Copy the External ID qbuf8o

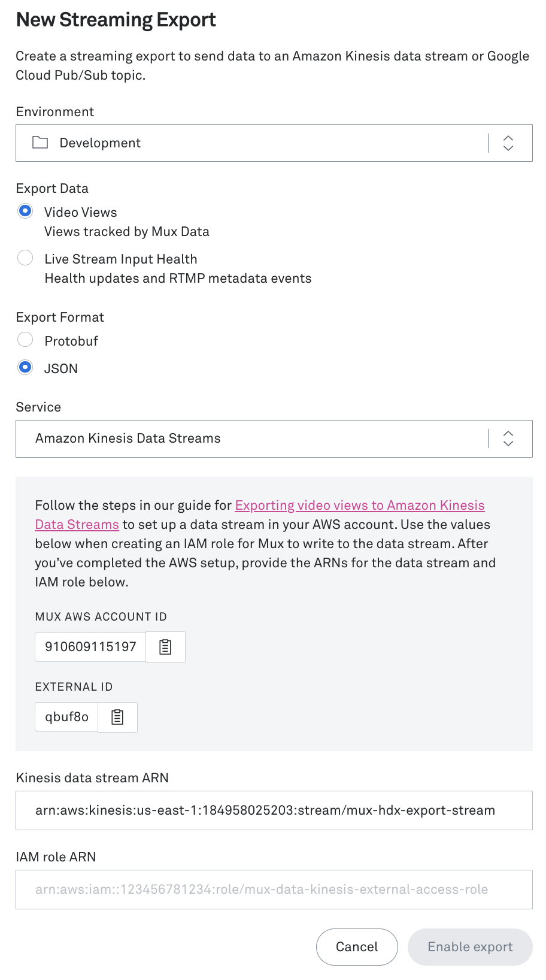click(117, 716)
